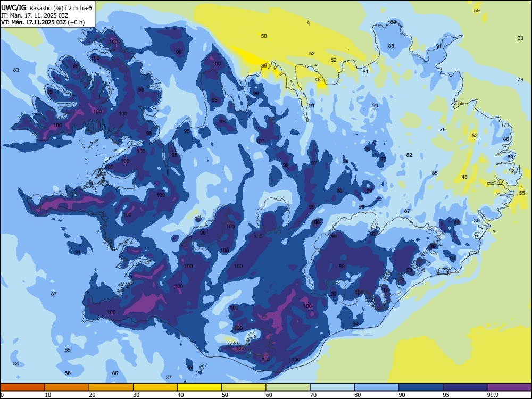Screen dimensions: 532x399
Task: Click the legend tick label 70
Action: click(313, 395)
